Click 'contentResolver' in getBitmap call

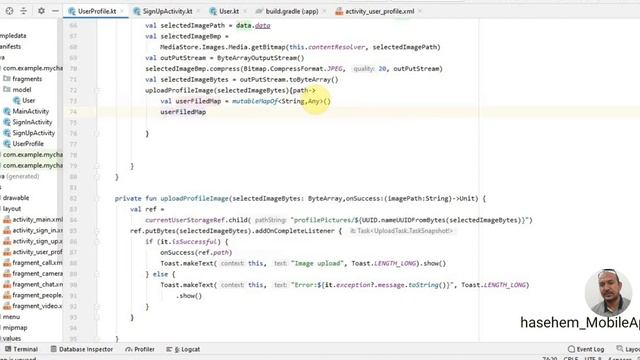tap(336, 47)
